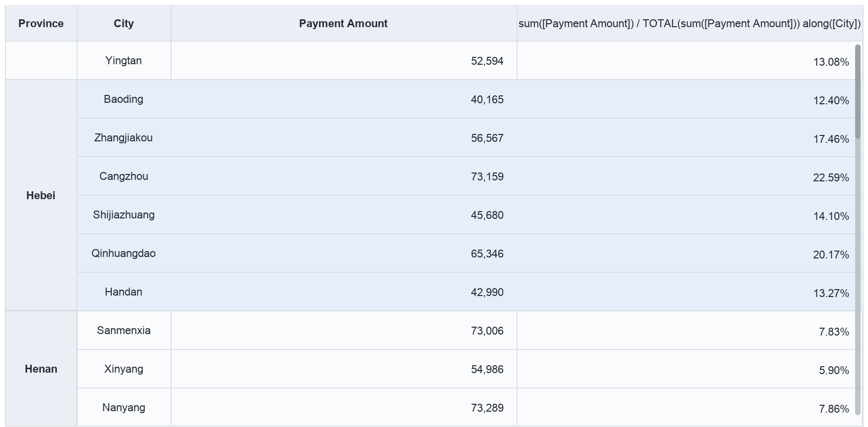This screenshot has width=868, height=427.
Task: Click the Handan city cell
Action: pos(124,292)
